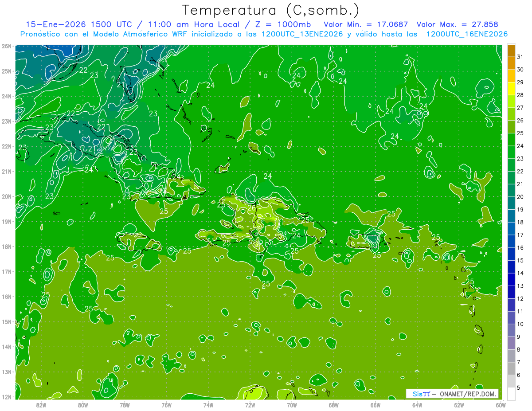Click the dark blue swatch between 13 and 14
Screen dimensions: 532x411
point(511,279)
